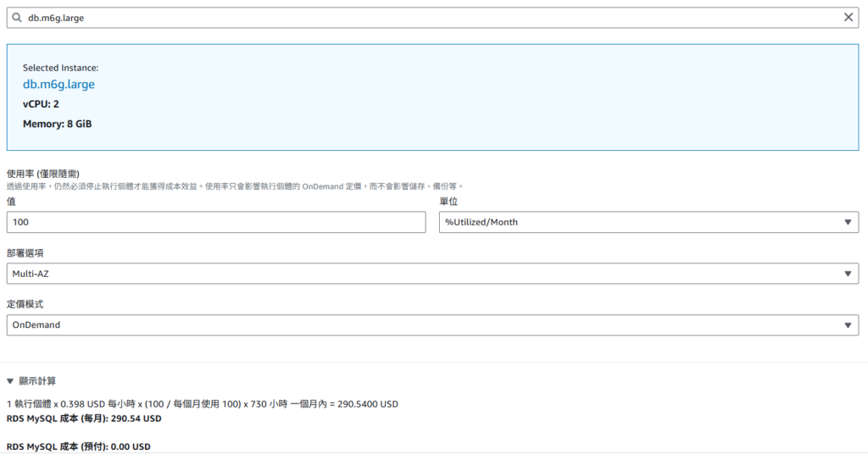Click the arrow icon on the 單位 dropdown

[848, 222]
